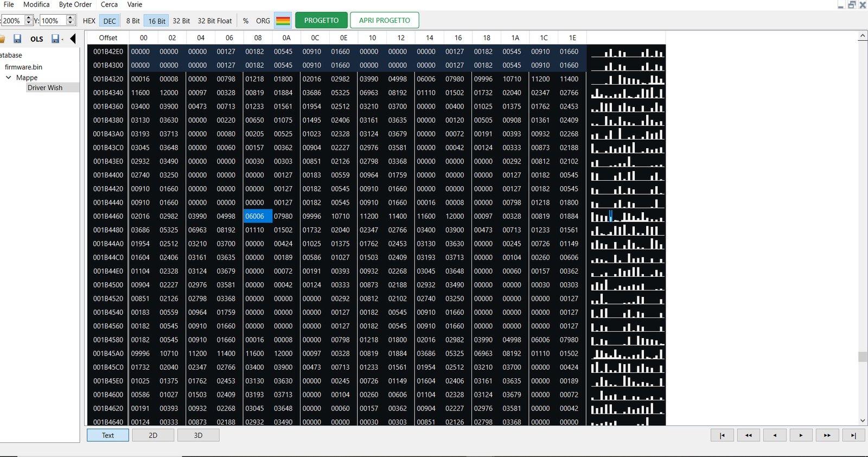Click the vertical scrollbar thumb
The height and width of the screenshot is (457, 868).
pos(863,357)
